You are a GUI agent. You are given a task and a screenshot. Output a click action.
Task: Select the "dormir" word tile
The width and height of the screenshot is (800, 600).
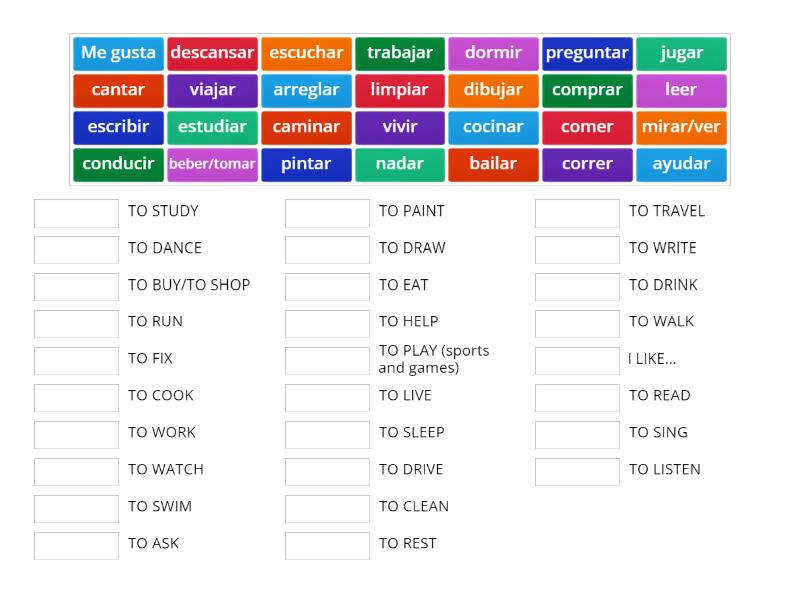(494, 53)
